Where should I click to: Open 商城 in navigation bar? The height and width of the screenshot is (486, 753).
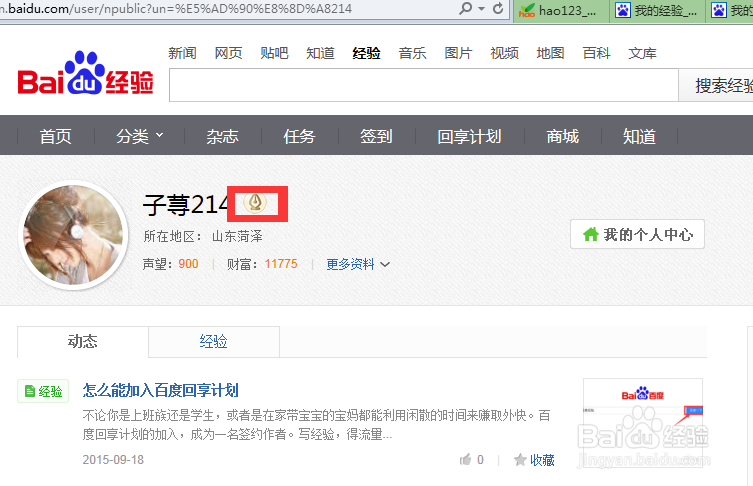click(x=562, y=136)
